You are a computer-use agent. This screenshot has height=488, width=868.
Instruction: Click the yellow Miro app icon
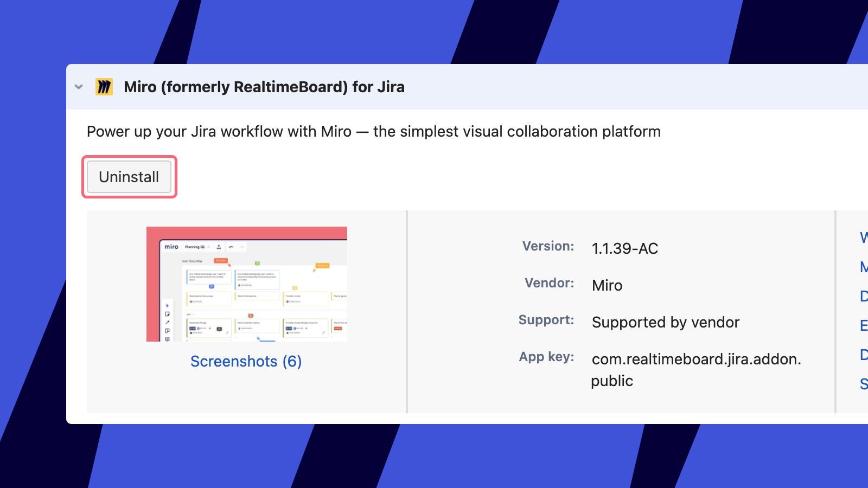[x=105, y=86]
